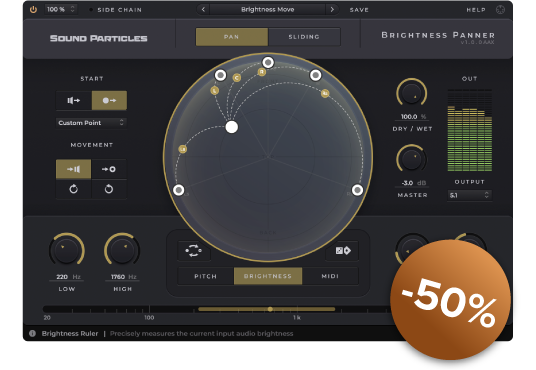Screen dimensions: 536x370
Task: Click the loop cycle icon button
Action: pos(193,251)
